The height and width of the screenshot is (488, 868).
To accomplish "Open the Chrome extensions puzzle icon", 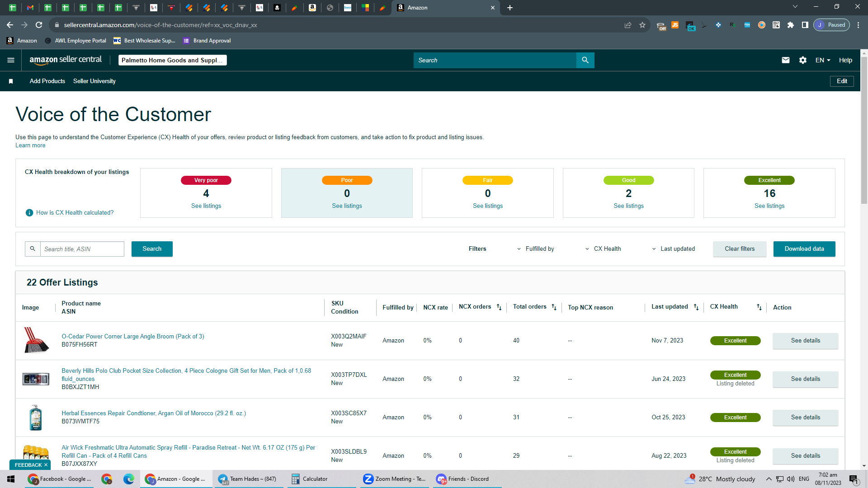I will [791, 25].
